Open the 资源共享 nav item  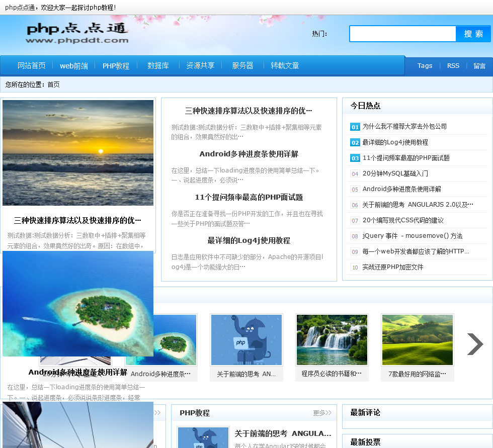tap(200, 65)
